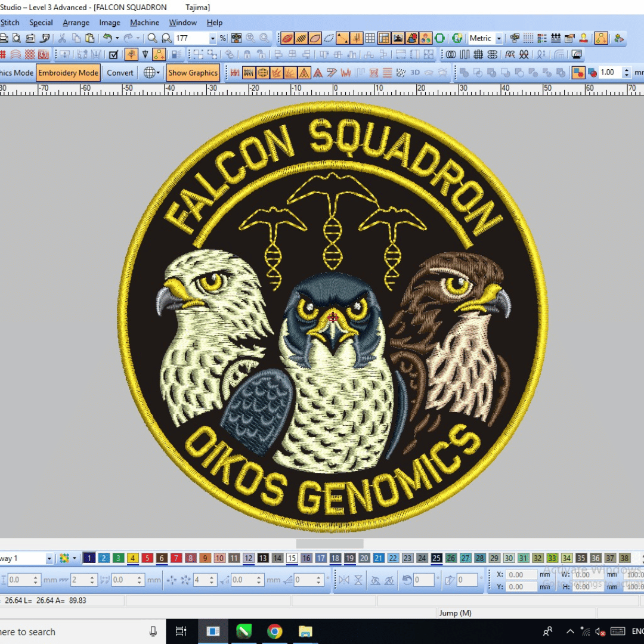Click the X position input field

[x=521, y=575]
